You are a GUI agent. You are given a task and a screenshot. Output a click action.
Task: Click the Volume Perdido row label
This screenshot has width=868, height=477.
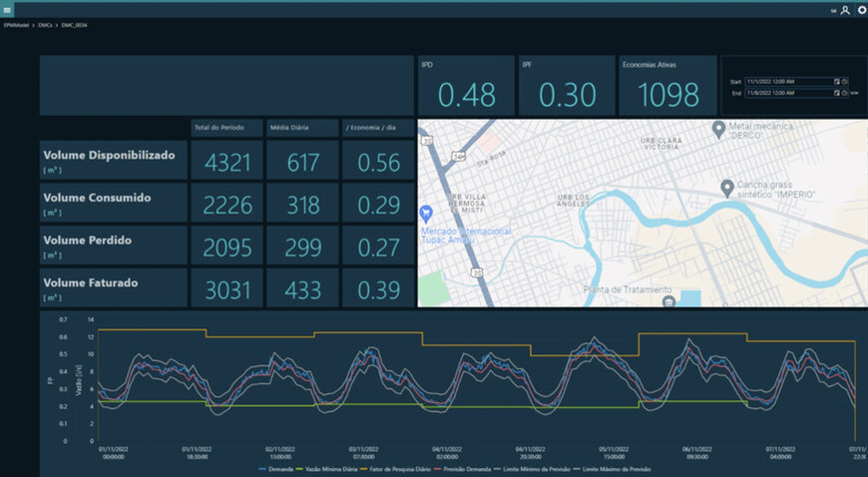tap(88, 240)
